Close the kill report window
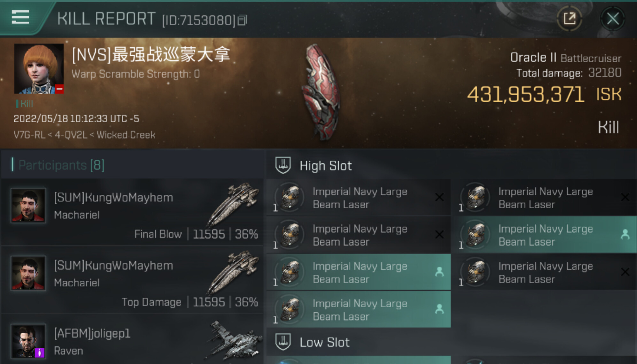This screenshot has height=364, width=637. 612,19
